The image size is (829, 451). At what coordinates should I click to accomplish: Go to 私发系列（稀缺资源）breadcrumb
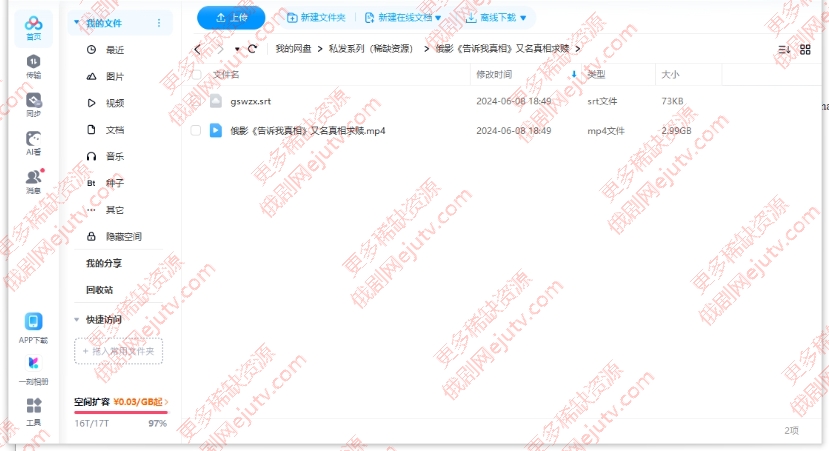tap(371, 49)
